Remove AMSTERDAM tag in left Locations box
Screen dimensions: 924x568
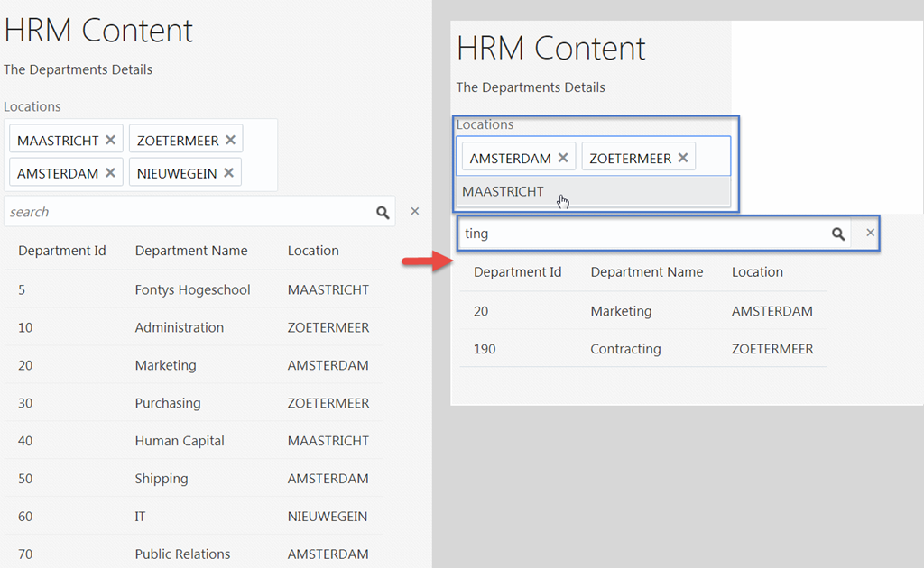tap(110, 172)
